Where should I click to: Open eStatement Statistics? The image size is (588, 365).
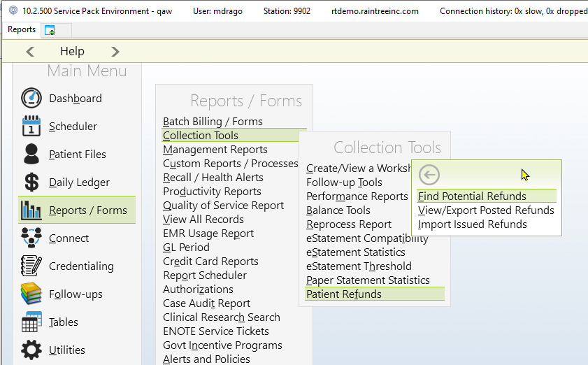click(x=355, y=252)
